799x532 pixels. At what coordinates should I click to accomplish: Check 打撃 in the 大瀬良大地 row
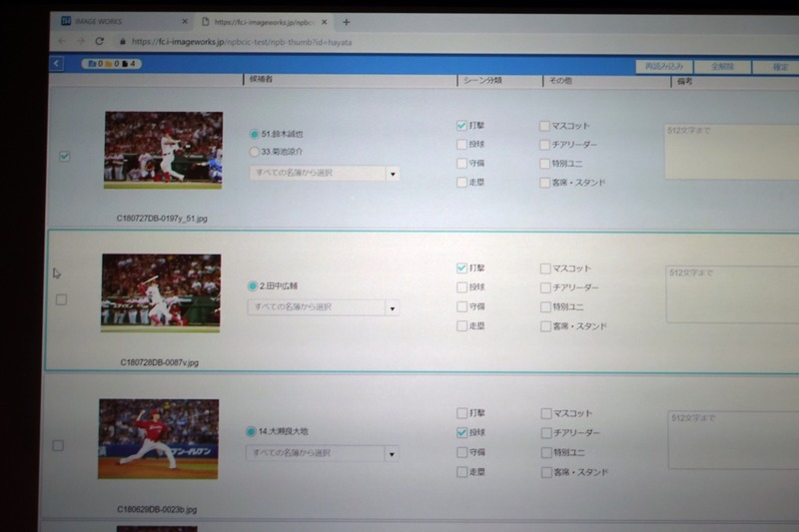tap(461, 413)
